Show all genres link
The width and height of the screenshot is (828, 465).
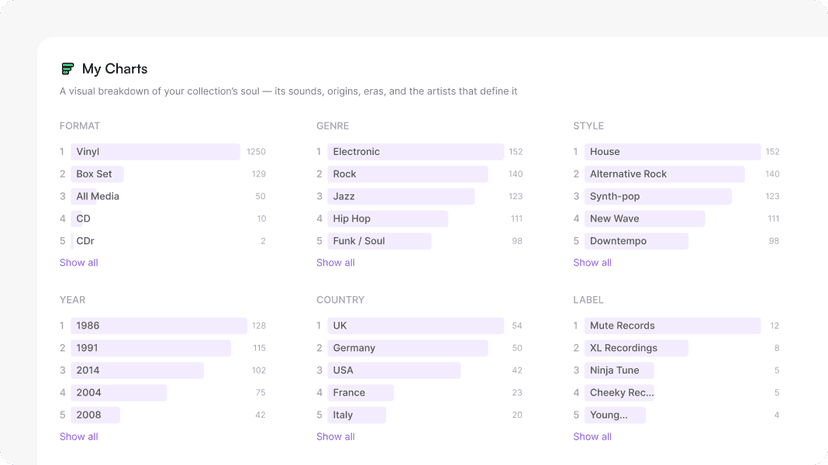click(335, 262)
